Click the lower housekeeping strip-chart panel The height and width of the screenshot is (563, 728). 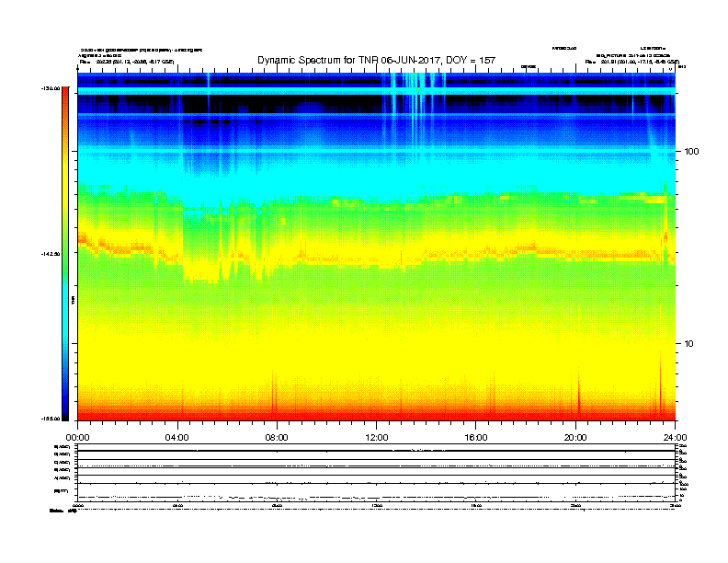coord(376,472)
